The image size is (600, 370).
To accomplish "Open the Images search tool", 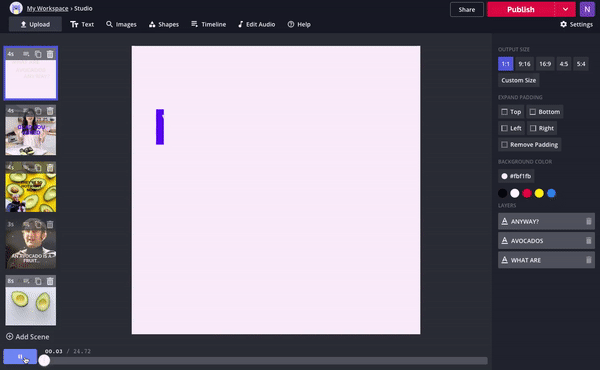I will click(x=121, y=24).
